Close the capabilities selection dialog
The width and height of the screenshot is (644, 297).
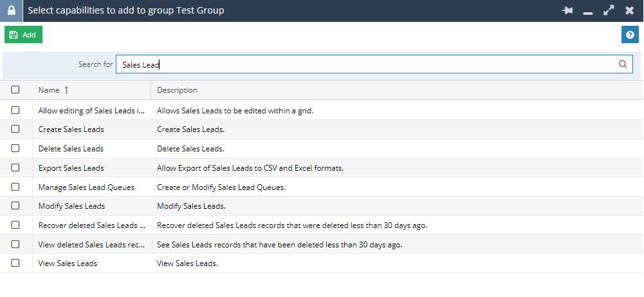click(x=629, y=11)
